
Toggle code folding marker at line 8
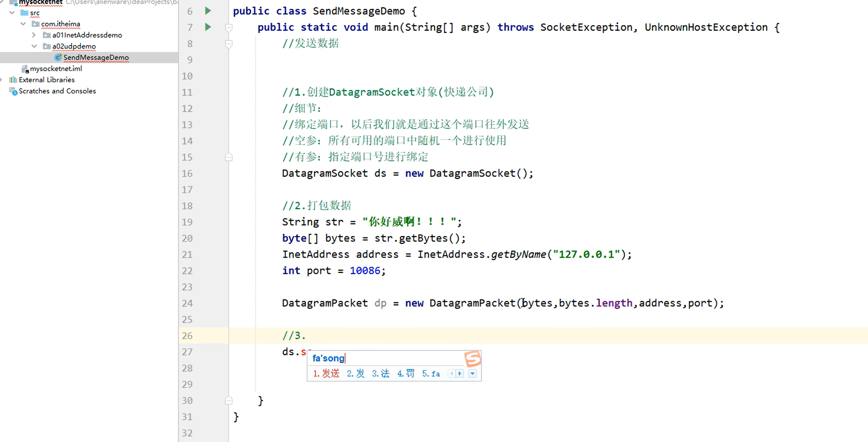pyautogui.click(x=228, y=43)
